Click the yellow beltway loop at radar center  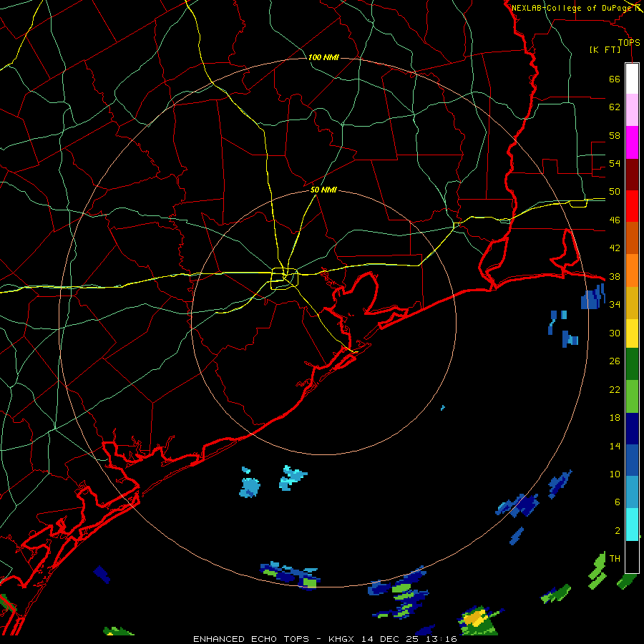[284, 278]
